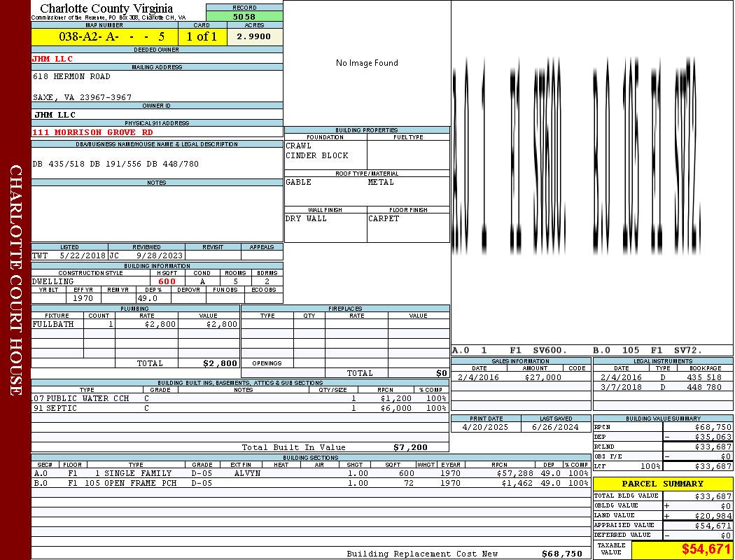Select book/page 448 780
The width and height of the screenshot is (735, 560).
coord(706,388)
